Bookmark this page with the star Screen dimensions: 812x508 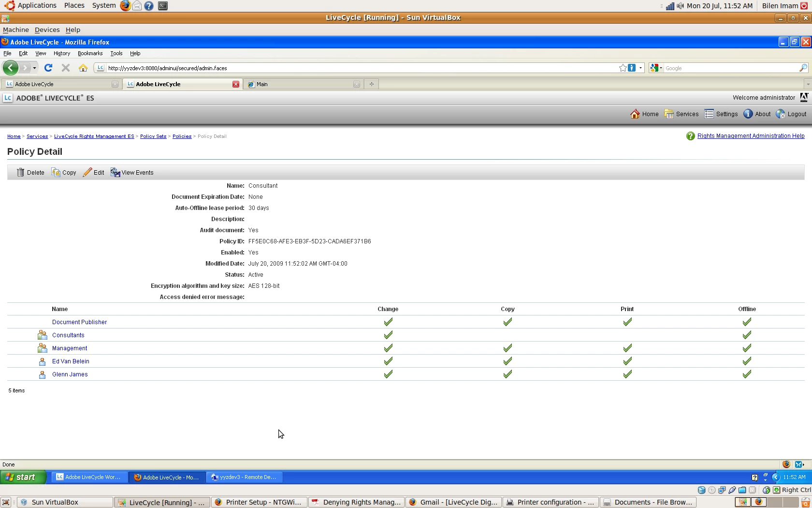coord(623,68)
